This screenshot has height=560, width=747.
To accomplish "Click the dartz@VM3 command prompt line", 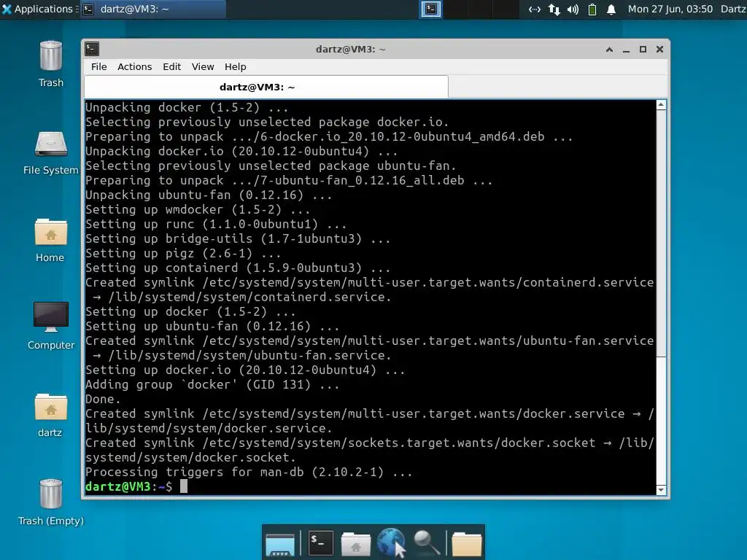I will (136, 486).
